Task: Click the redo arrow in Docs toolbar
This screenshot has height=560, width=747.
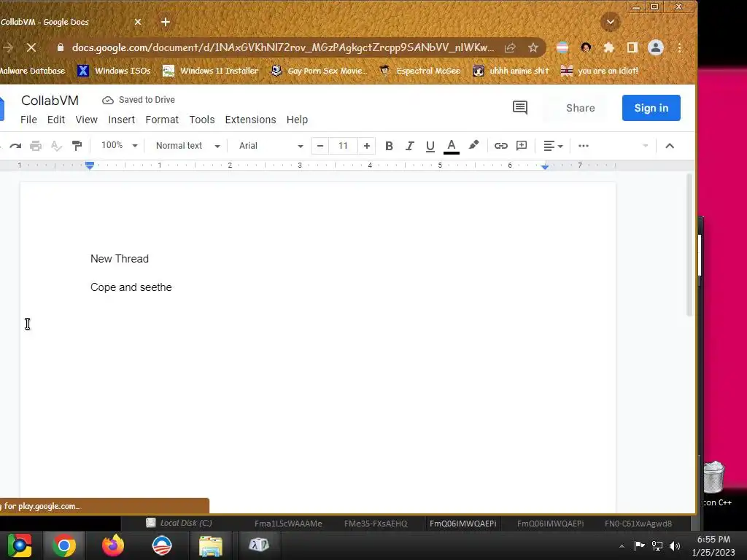Action: (15, 146)
